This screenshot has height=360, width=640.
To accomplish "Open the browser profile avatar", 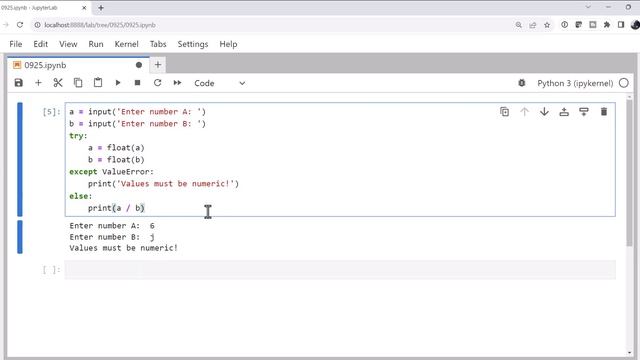I will (x=635, y=25).
